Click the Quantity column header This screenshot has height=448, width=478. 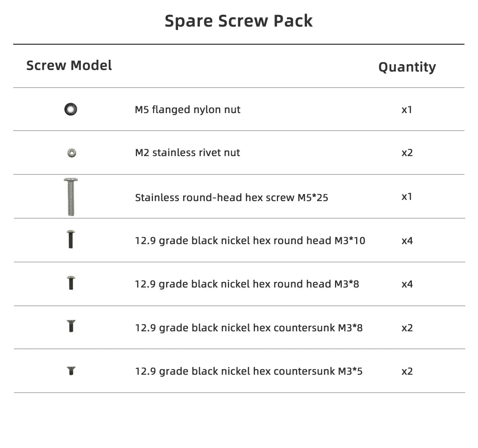407,67
